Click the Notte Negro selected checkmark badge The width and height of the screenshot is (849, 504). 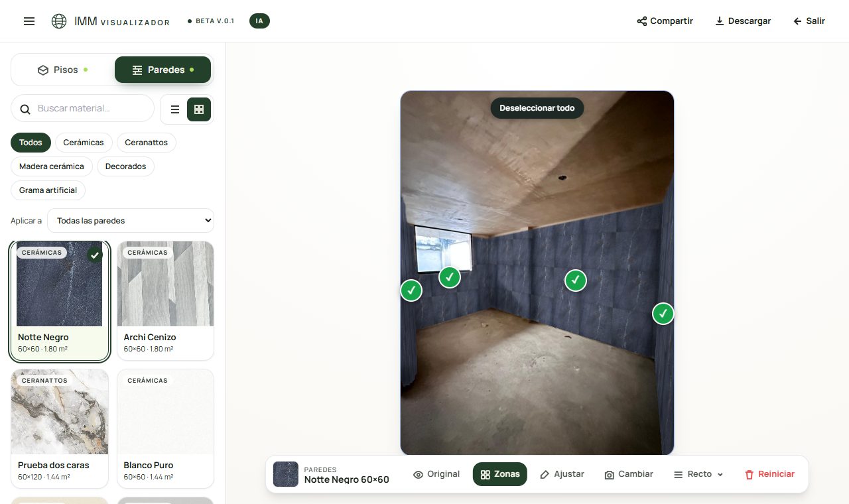pos(95,255)
